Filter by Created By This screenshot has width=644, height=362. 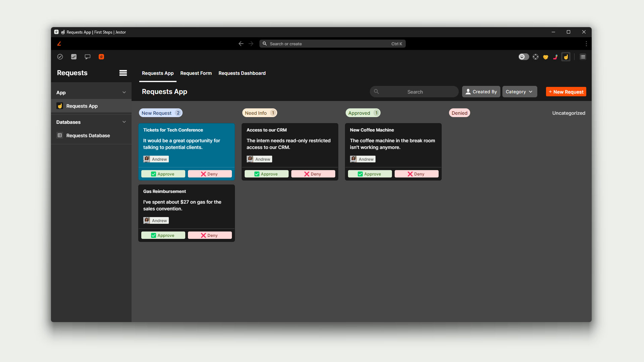pos(481,92)
